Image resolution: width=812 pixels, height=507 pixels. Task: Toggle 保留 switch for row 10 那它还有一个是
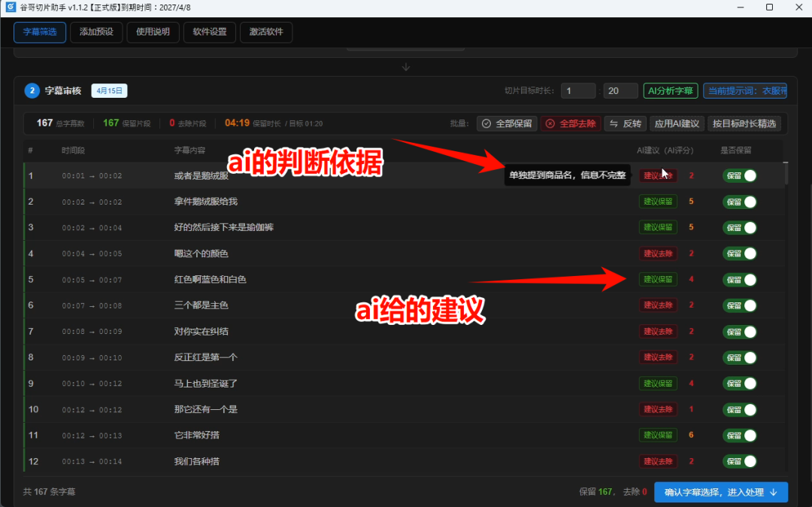pyautogui.click(x=740, y=410)
